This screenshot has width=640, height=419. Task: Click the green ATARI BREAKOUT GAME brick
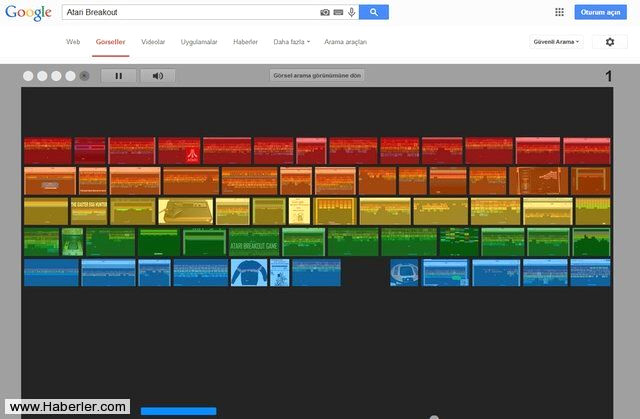pyautogui.click(x=254, y=242)
